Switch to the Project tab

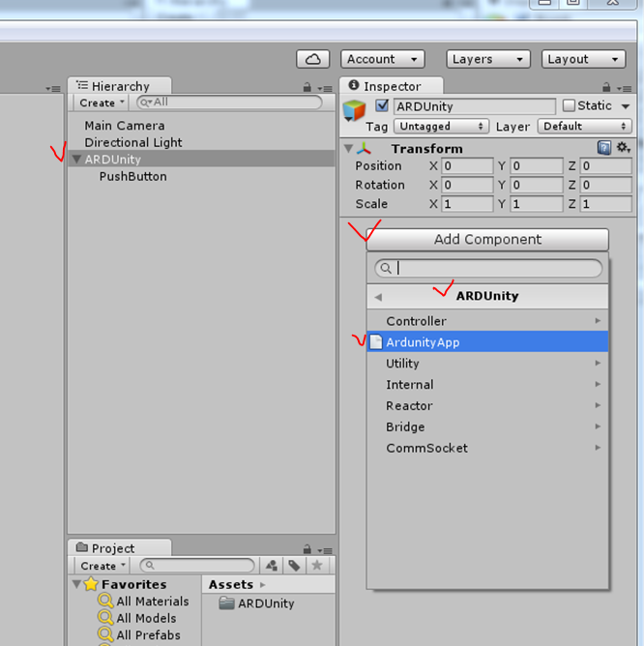120,548
